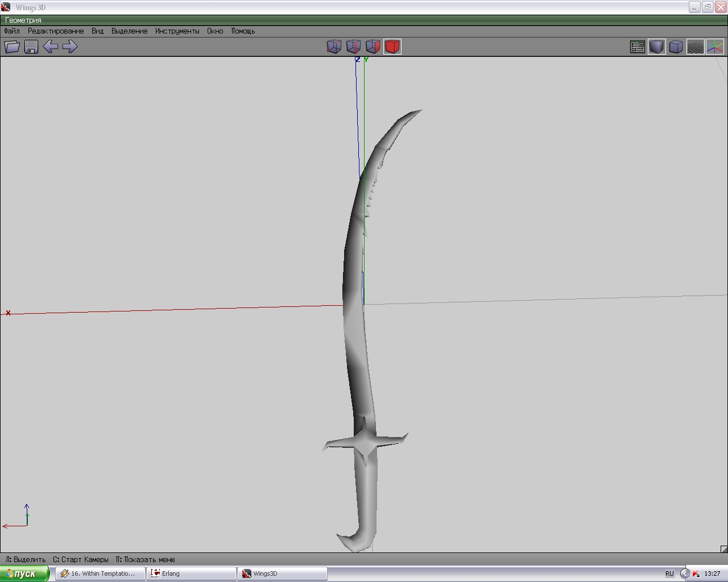Open the Windows пуск Start button
728x582 pixels.
[x=24, y=573]
